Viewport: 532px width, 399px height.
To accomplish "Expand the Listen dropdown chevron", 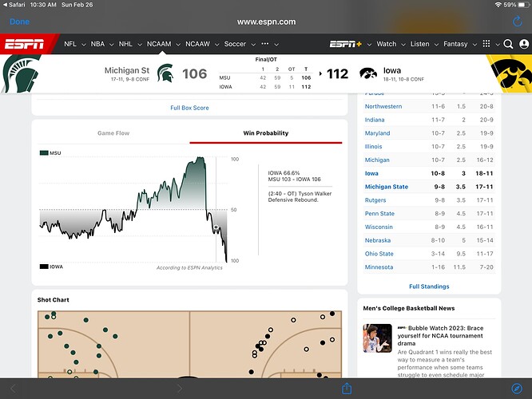I will 436,45.
